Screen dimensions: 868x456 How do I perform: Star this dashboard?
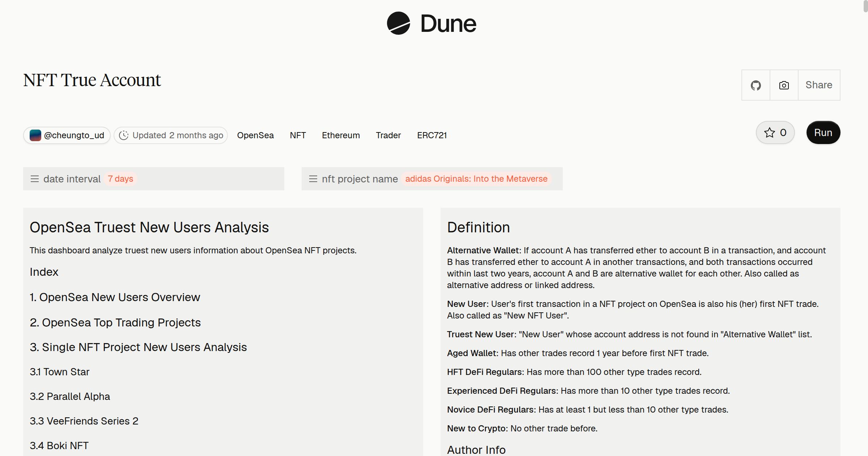coord(775,132)
